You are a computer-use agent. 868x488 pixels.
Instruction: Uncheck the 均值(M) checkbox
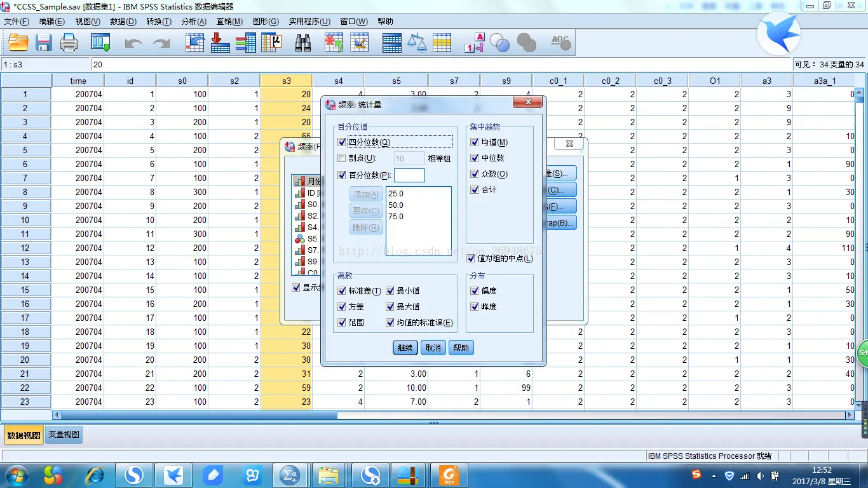pos(475,142)
